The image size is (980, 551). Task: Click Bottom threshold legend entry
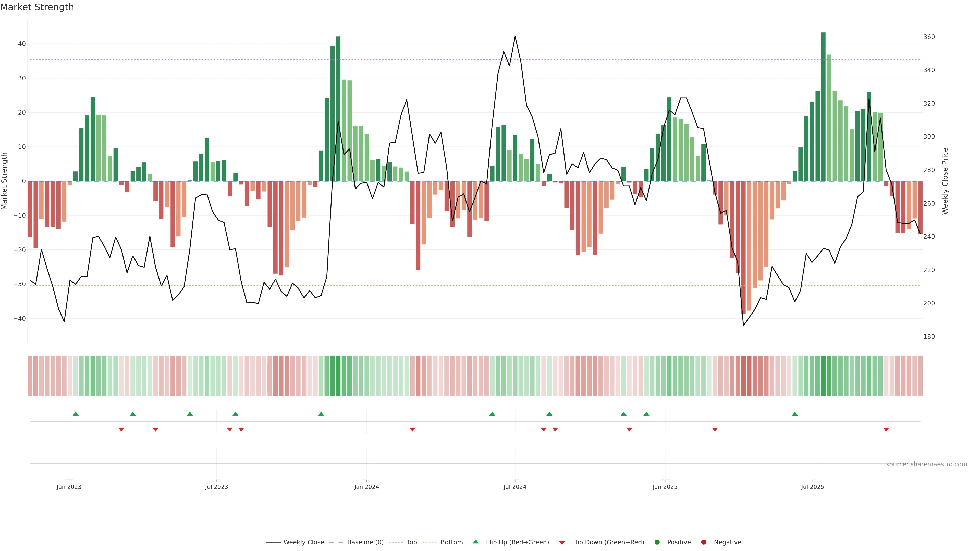(x=451, y=542)
